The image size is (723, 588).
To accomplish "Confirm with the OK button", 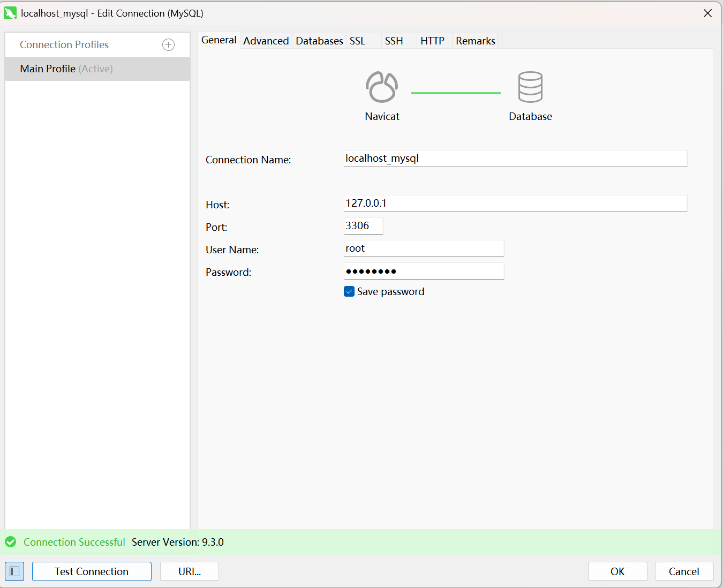I will [x=617, y=571].
